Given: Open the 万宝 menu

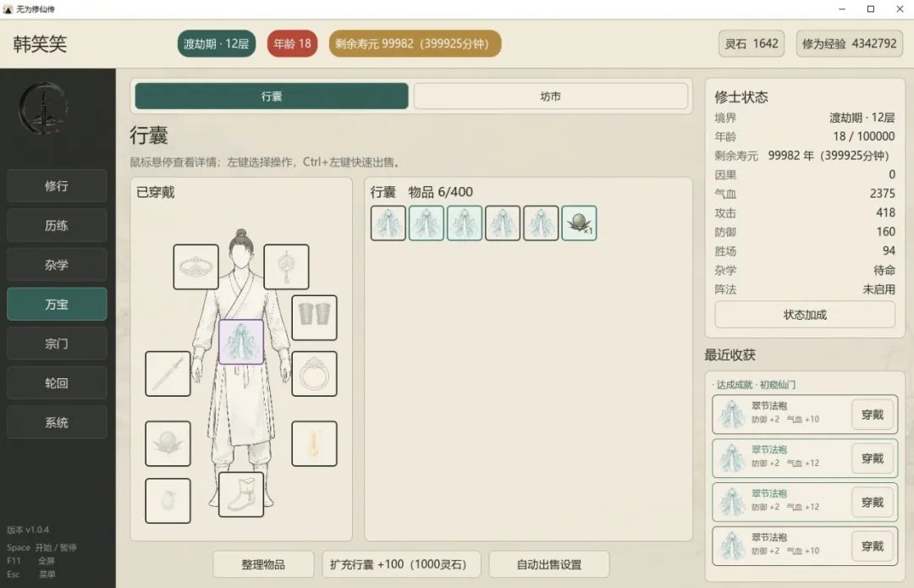Looking at the screenshot, I should point(57,305).
